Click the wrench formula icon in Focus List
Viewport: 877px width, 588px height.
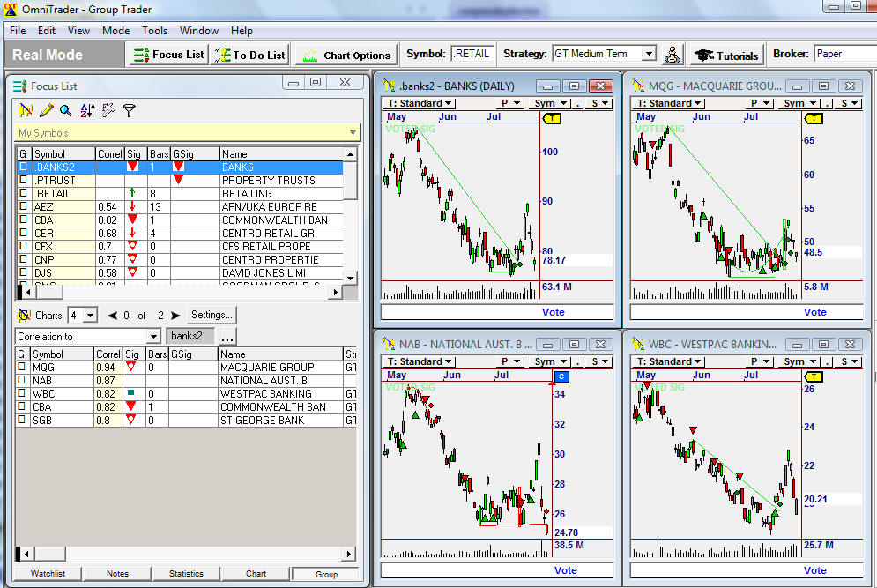point(108,110)
